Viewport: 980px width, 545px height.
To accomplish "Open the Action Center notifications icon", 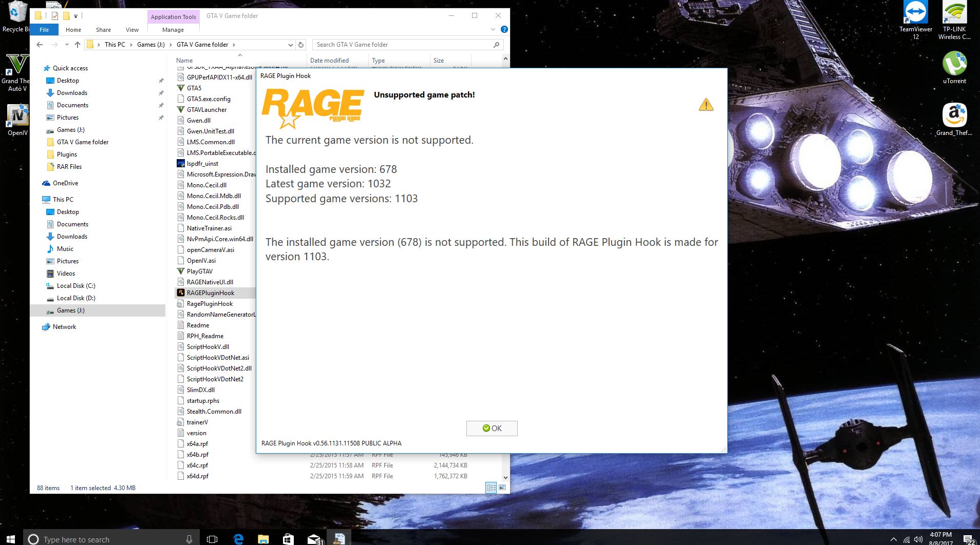I will [968, 539].
